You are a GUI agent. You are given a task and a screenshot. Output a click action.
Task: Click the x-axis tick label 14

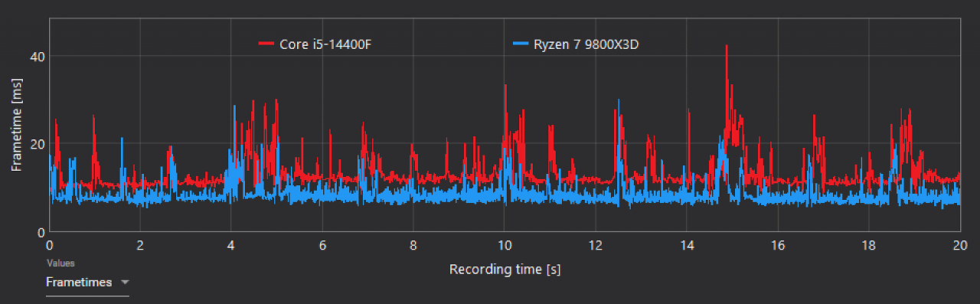click(686, 246)
